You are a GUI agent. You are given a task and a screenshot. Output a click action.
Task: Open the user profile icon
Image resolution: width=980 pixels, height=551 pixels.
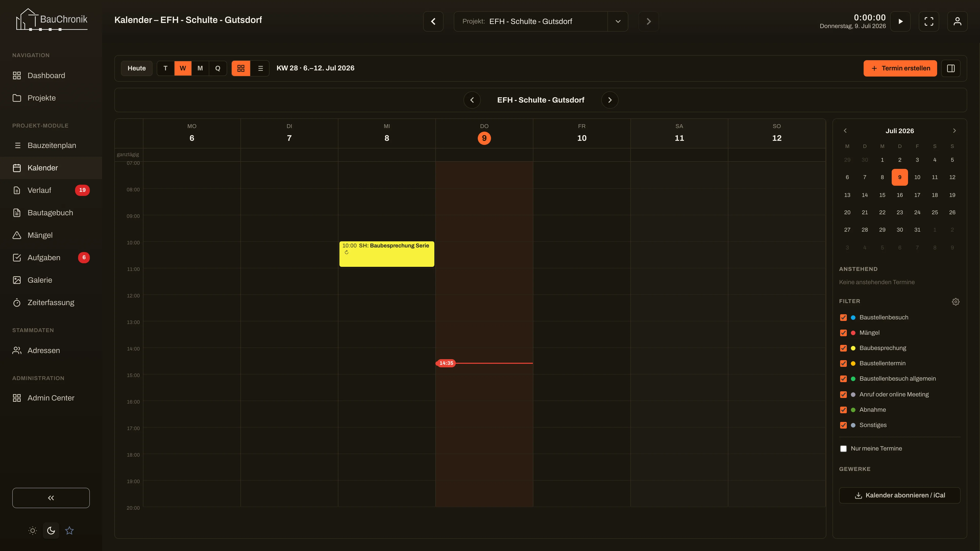[x=957, y=21]
